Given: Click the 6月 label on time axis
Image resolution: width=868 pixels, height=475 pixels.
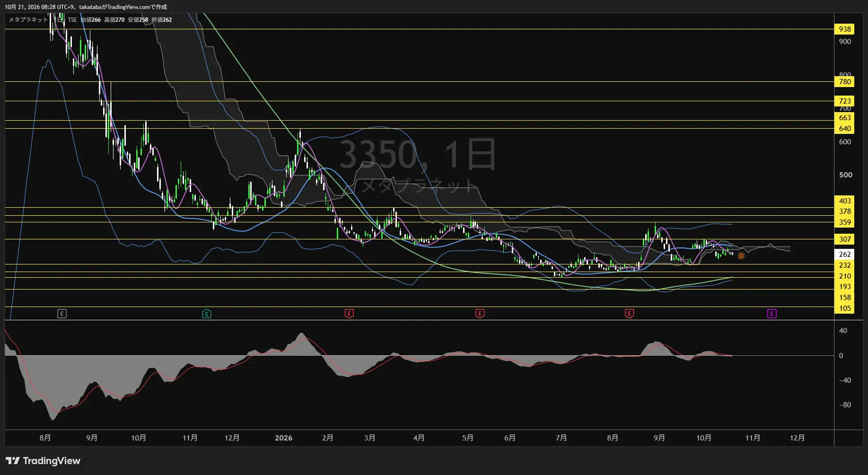Looking at the screenshot, I should pyautogui.click(x=510, y=438).
